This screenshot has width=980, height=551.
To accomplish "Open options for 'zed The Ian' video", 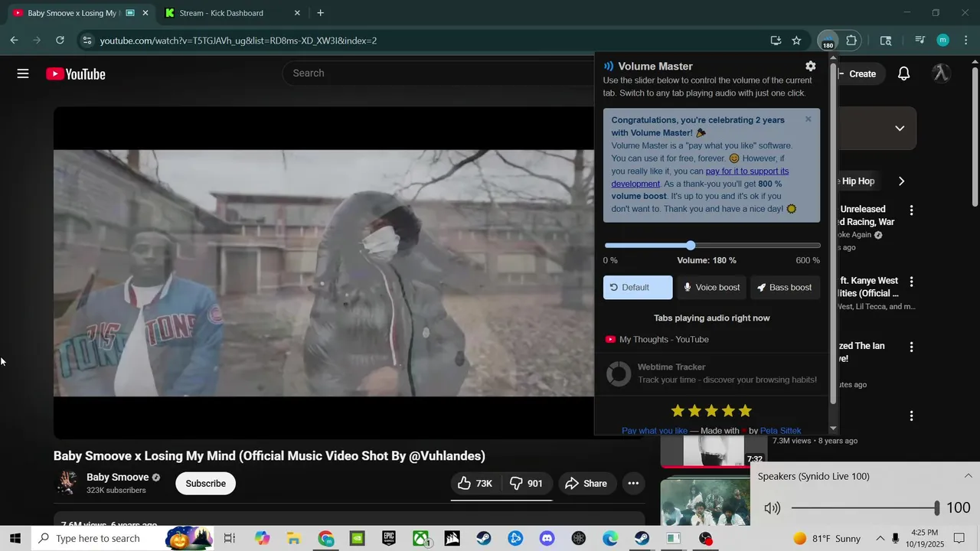I will tap(911, 347).
